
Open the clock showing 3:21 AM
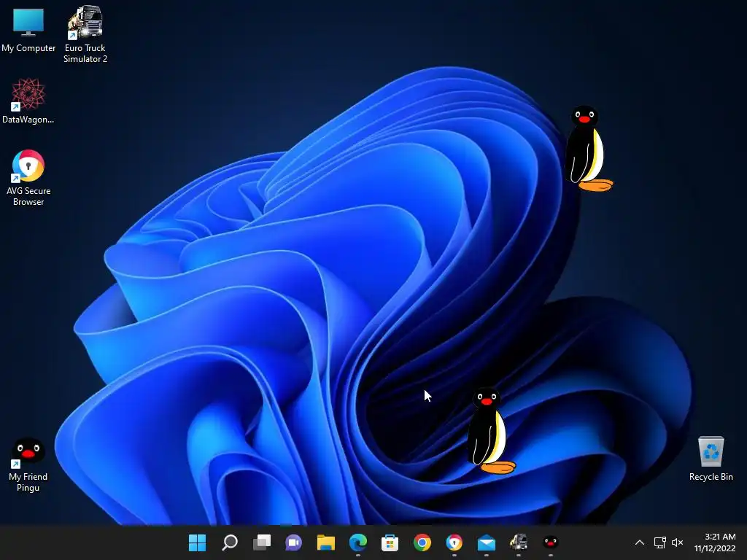coord(715,542)
